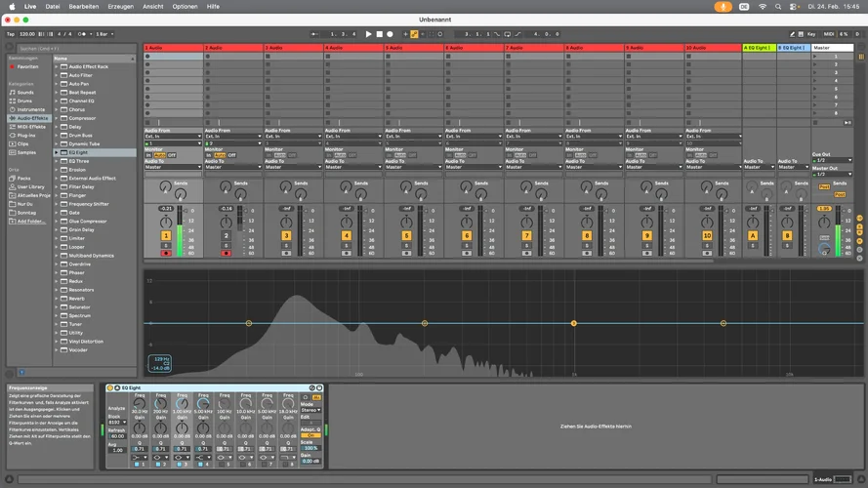Disable EQ Eight filter band 1
Screen dimensions: 868x488
tap(137, 464)
